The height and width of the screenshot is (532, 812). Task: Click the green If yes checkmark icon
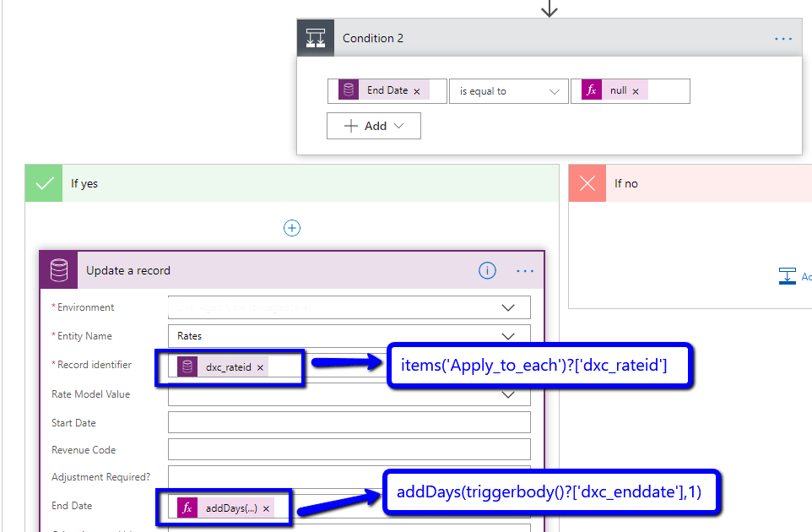(x=45, y=183)
